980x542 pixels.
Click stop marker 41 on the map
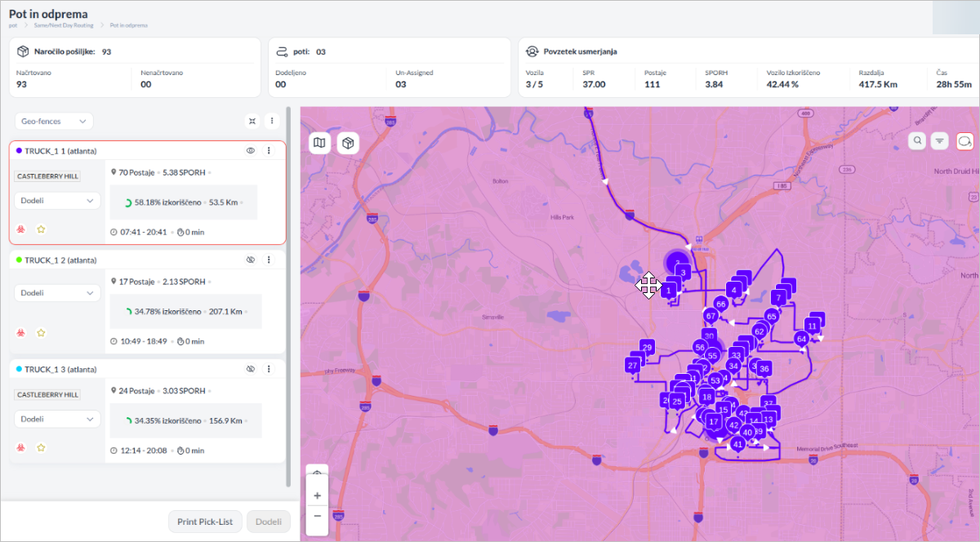[737, 444]
